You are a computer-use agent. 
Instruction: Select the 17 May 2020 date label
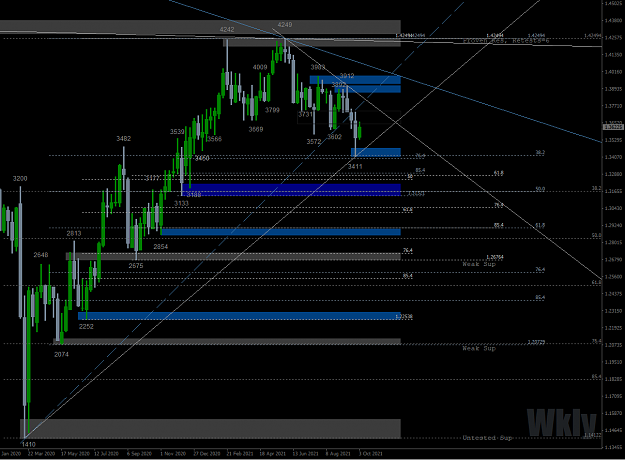pos(75,454)
